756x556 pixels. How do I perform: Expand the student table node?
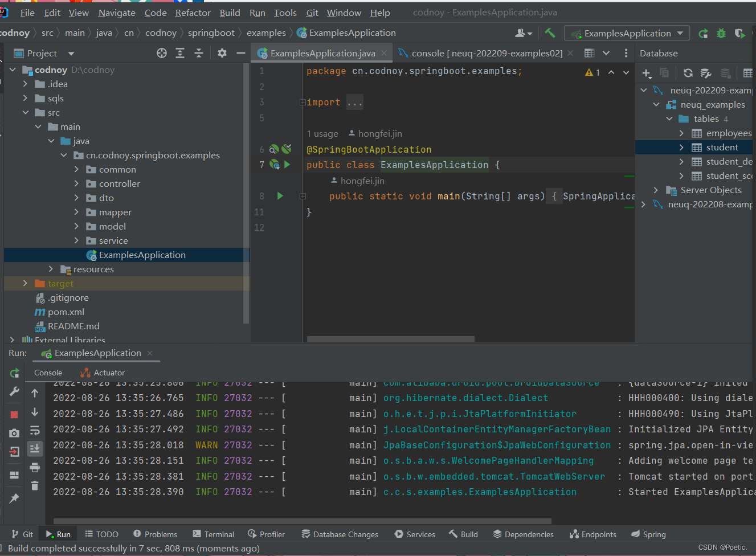point(681,148)
